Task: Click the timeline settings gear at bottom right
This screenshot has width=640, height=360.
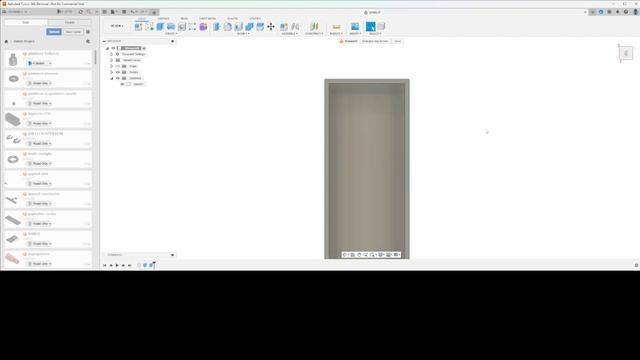Action: tap(636, 265)
